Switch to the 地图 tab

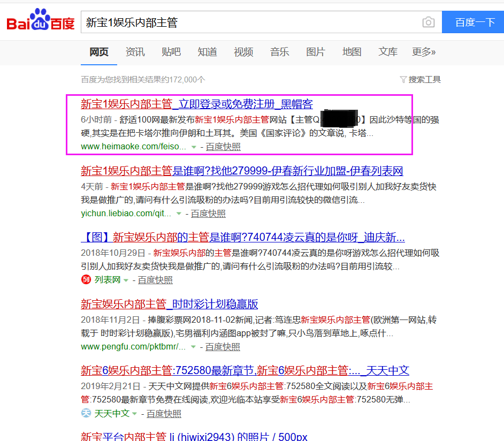(352, 52)
